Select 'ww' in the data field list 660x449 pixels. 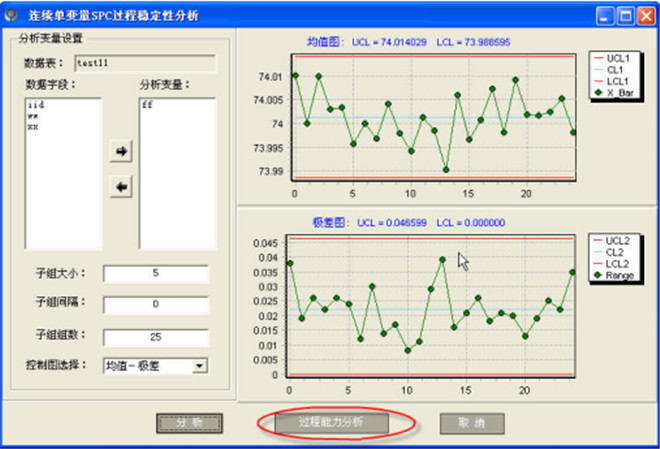(33, 115)
